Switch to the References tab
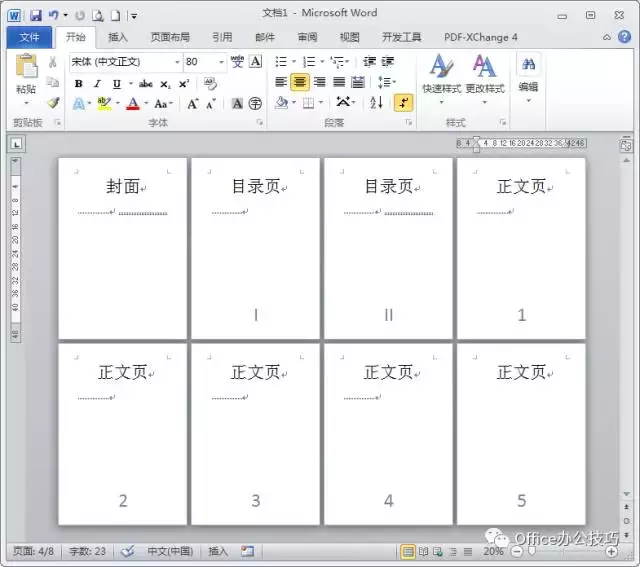This screenshot has width=640, height=567. tap(222, 37)
